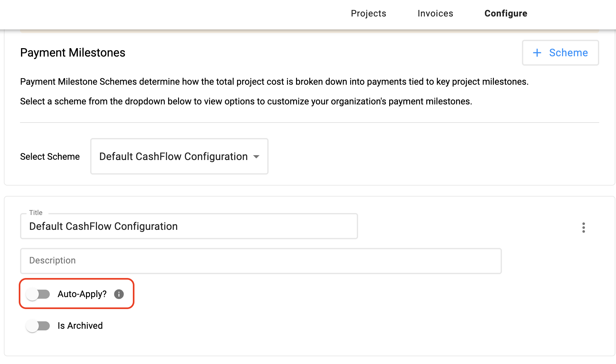Click the plus icon in the Scheme button

(x=537, y=53)
